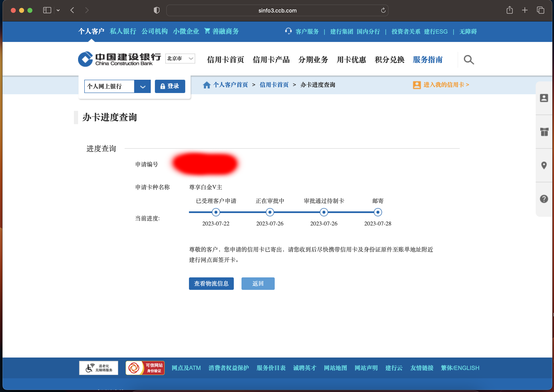The height and width of the screenshot is (392, 554).
Task: Click the 已受理客户申请 progress marker
Action: (216, 212)
